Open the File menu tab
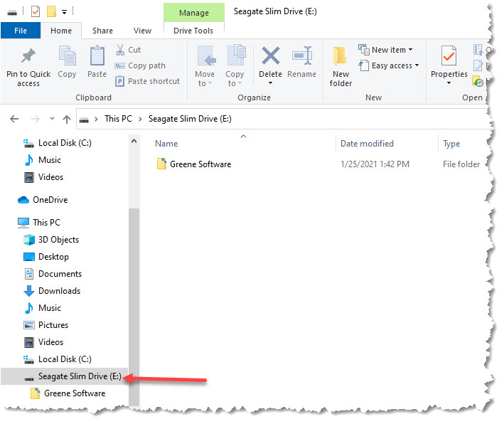The width and height of the screenshot is (504, 424). tap(21, 31)
